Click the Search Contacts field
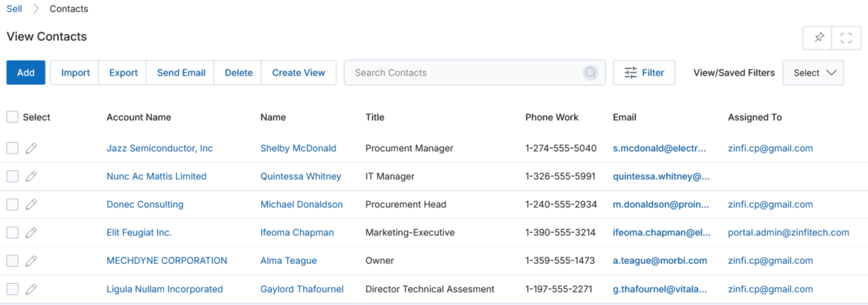868x305 pixels. pos(475,73)
